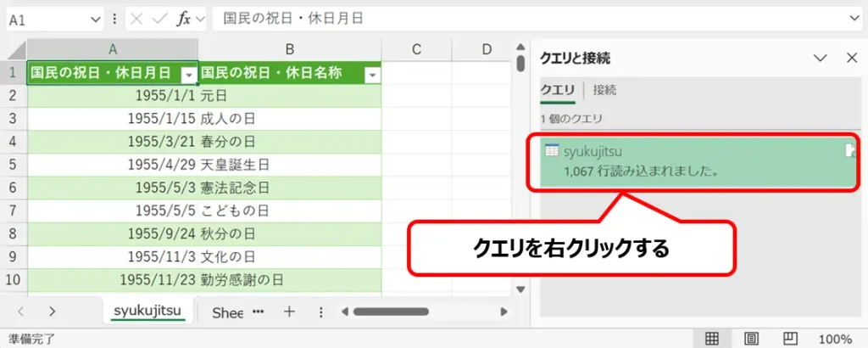This screenshot has height=348, width=868.
Task: Click the formula bar enter checkmark icon
Action: tap(159, 19)
